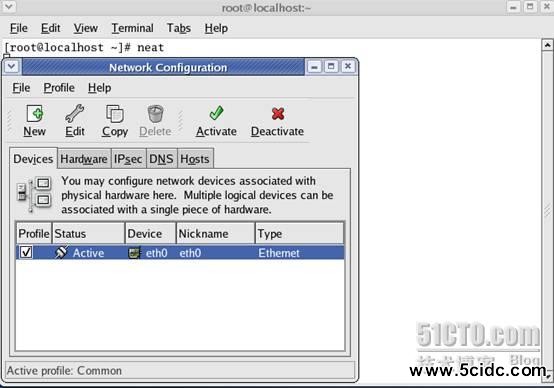Open the Profile menu
Viewport: 554px width, 388px height.
point(59,88)
